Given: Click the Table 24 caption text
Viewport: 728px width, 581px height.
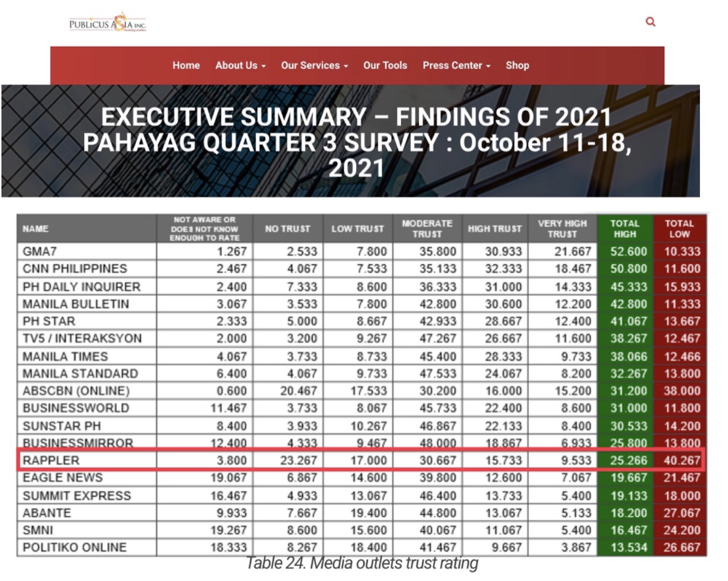Looking at the screenshot, I should click(362, 563).
